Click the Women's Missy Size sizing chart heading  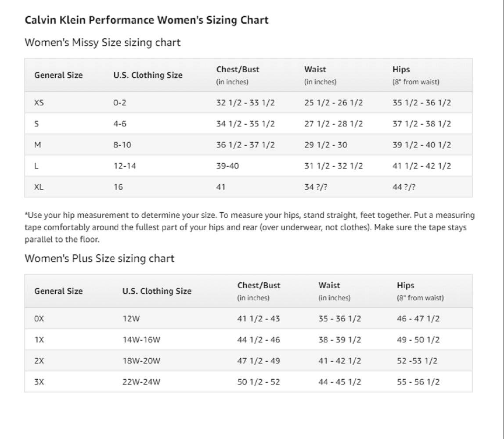[102, 43]
